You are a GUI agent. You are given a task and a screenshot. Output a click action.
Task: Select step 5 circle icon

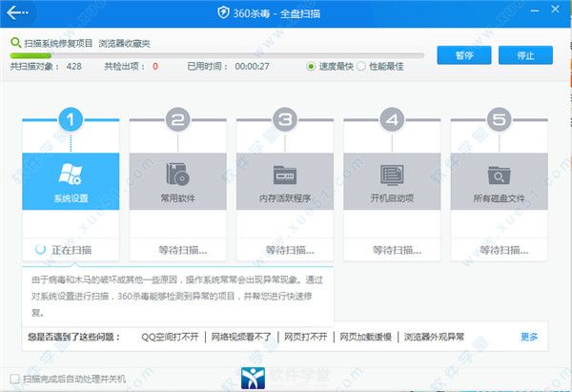[x=499, y=119]
